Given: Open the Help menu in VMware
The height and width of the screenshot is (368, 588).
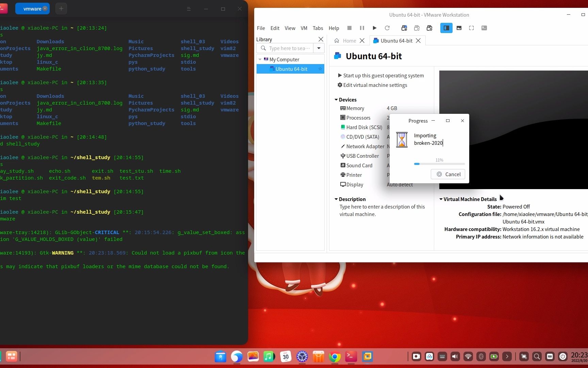Looking at the screenshot, I should point(334,28).
